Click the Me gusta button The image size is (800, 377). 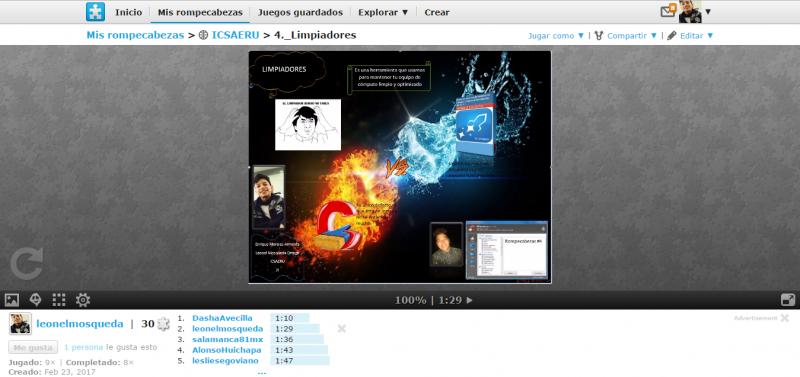pos(33,347)
